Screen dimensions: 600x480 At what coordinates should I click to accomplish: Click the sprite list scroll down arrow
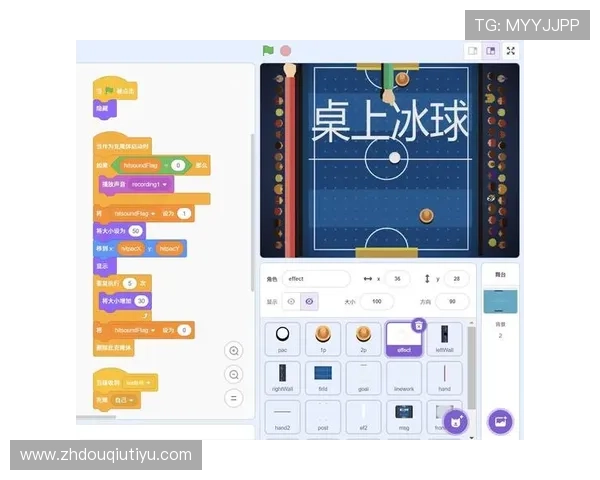(471, 437)
